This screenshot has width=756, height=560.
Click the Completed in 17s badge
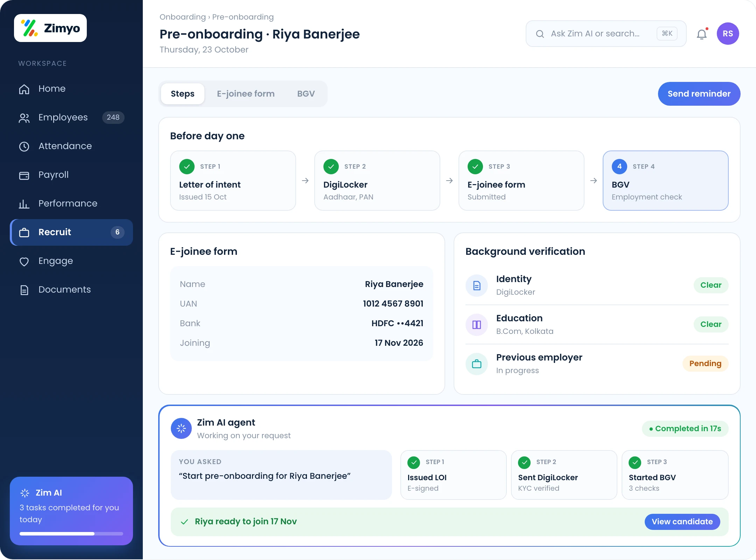[x=685, y=429]
